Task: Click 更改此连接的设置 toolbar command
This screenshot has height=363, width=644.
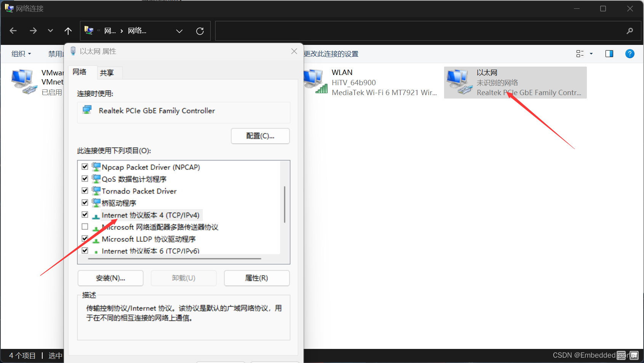Action: (331, 54)
